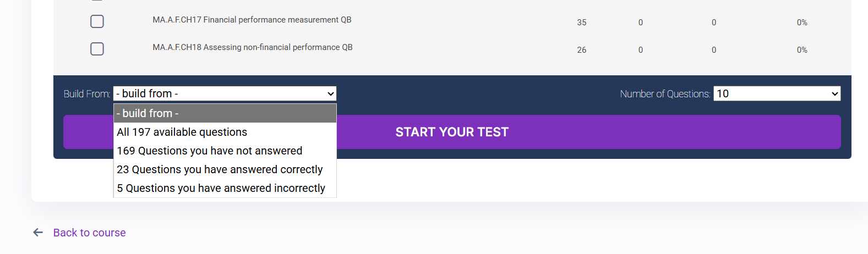Enable the Assessing non-financial performance QB checkbox
Image resolution: width=868 pixels, height=254 pixels.
coord(97,49)
